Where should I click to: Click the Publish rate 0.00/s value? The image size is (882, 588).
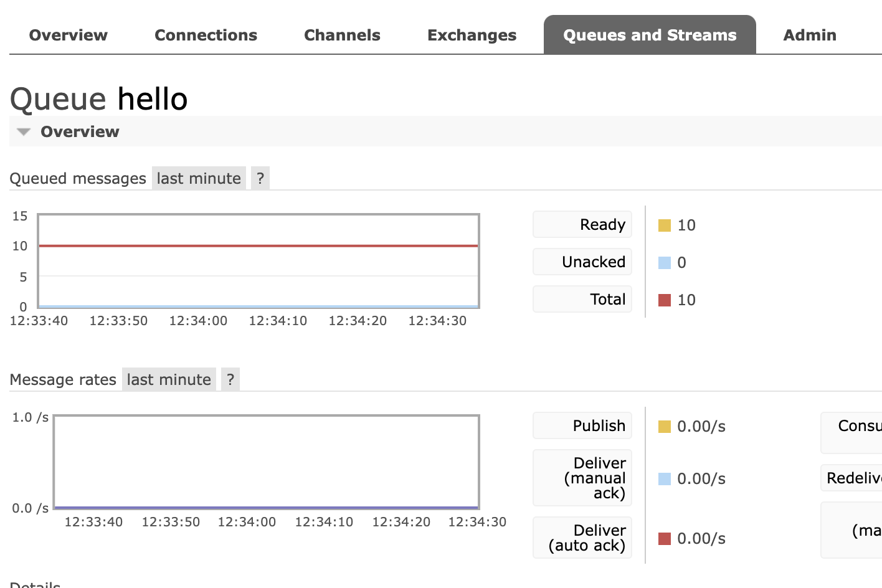[x=701, y=427]
